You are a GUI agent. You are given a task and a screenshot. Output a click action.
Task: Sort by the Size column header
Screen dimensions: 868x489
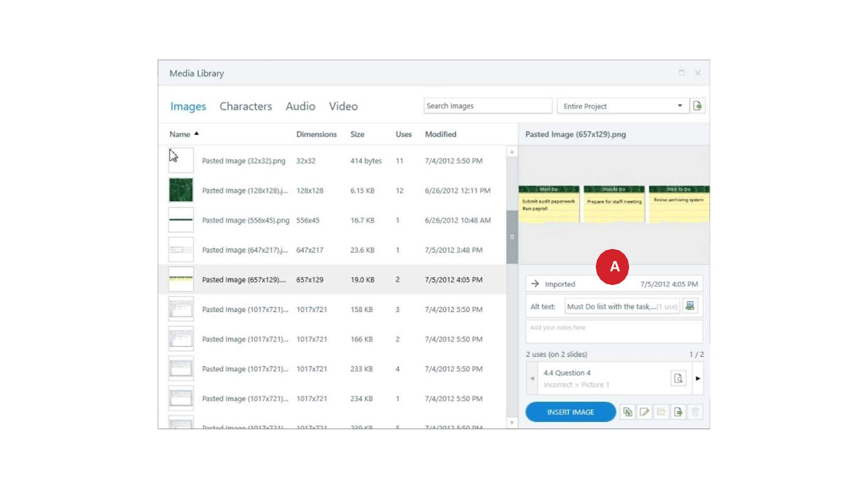[357, 134]
